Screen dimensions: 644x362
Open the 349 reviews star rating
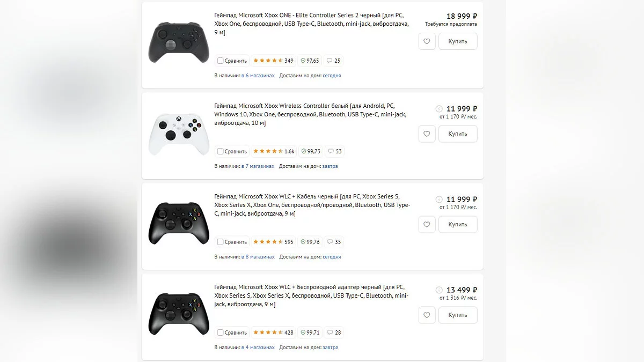pos(273,61)
